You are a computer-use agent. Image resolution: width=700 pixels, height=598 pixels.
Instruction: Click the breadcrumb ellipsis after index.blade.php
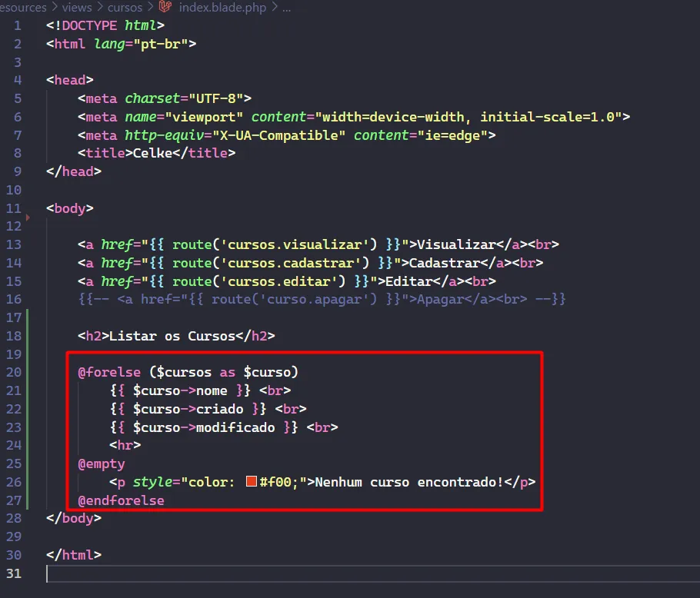[287, 8]
